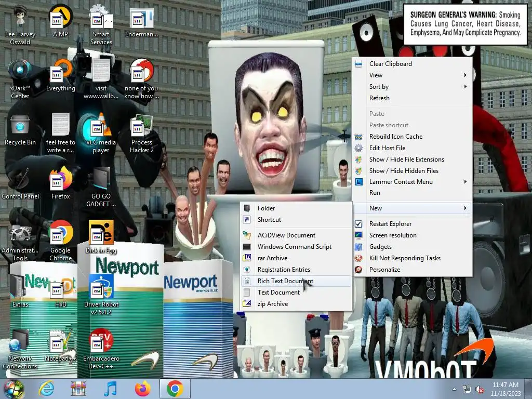Create a new Folder
The width and height of the screenshot is (532, 399).
pos(296,208)
